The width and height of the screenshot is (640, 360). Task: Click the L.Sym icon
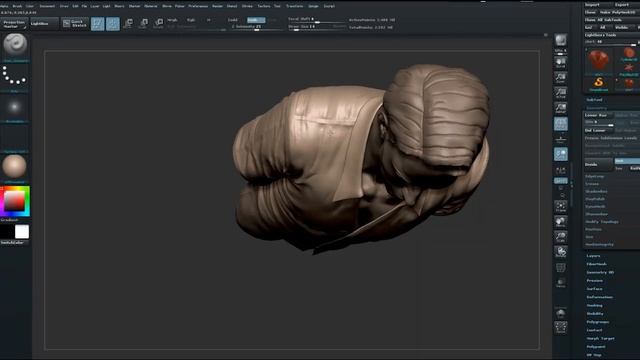point(561,170)
